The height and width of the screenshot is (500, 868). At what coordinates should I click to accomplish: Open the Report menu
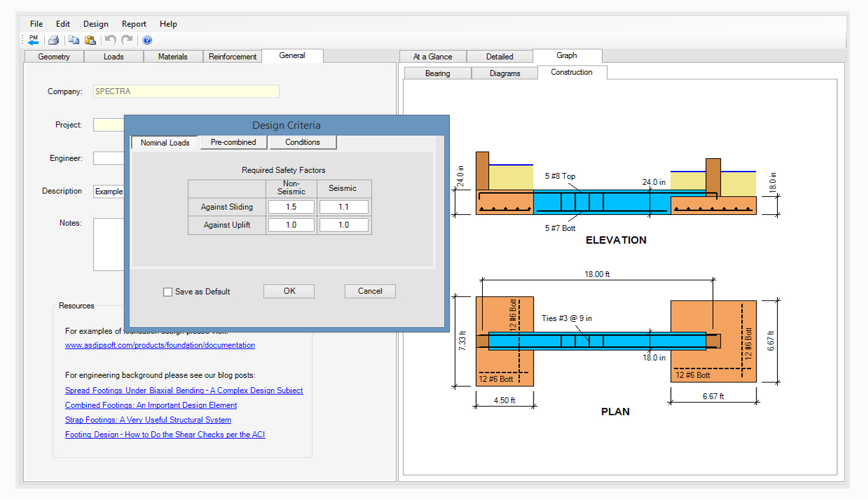click(x=134, y=24)
